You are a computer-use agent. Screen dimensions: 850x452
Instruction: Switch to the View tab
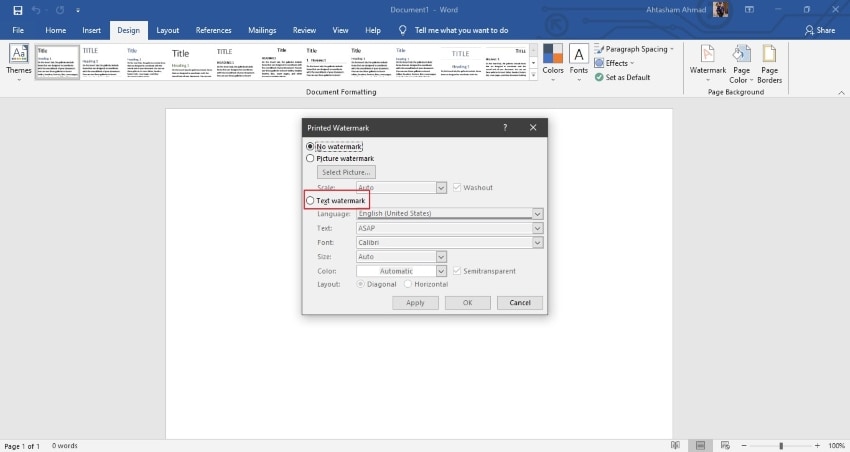(340, 30)
